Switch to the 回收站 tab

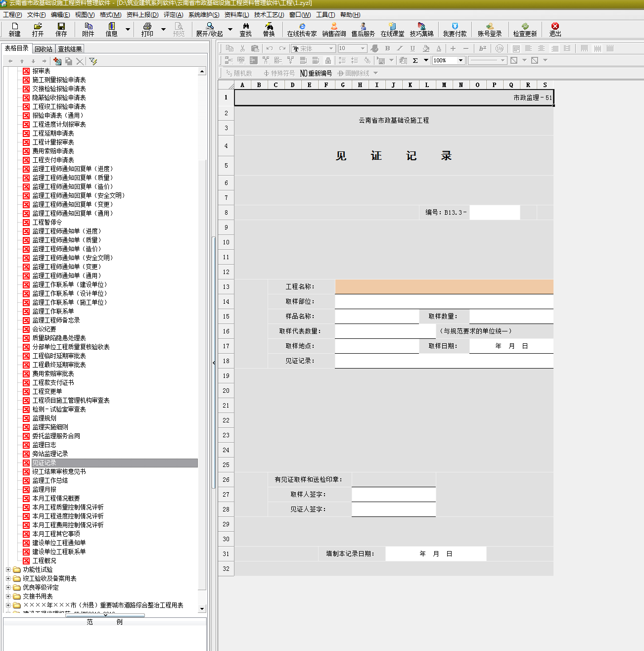click(x=44, y=49)
